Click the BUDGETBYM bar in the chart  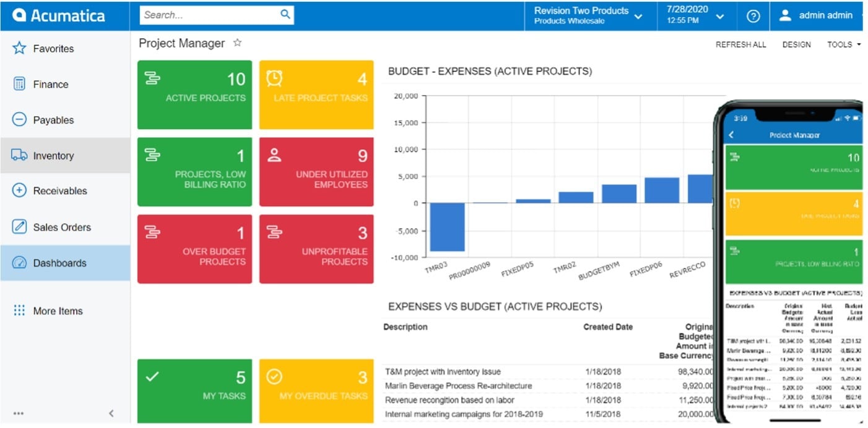pyautogui.click(x=619, y=194)
